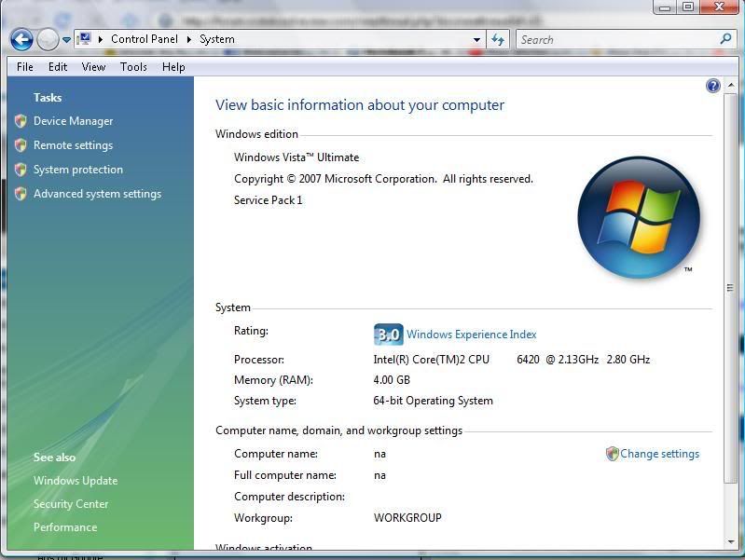Click the '64-bit Operating System' value
The height and width of the screenshot is (560, 745).
tap(433, 401)
